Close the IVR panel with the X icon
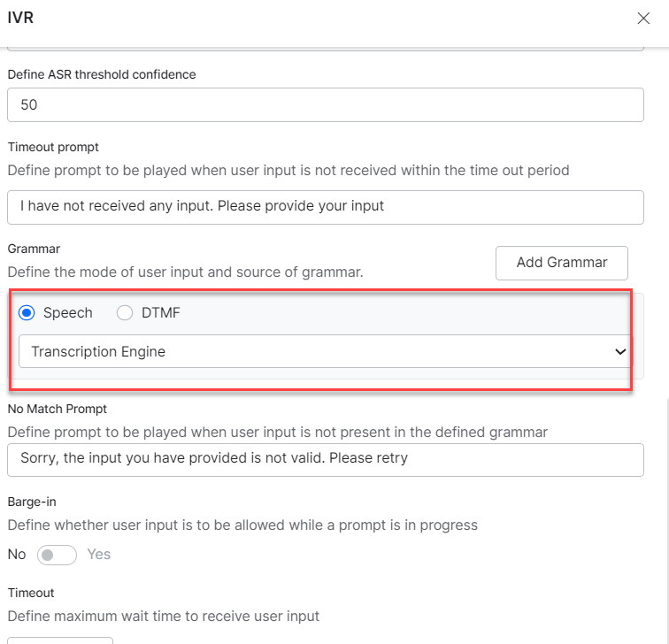Image resolution: width=669 pixels, height=644 pixels. pos(643,18)
